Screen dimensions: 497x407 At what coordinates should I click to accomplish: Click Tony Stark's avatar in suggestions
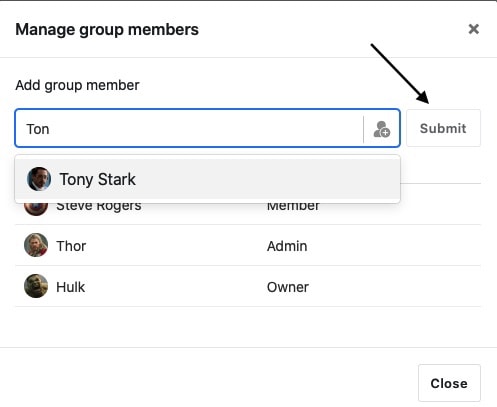click(39, 179)
